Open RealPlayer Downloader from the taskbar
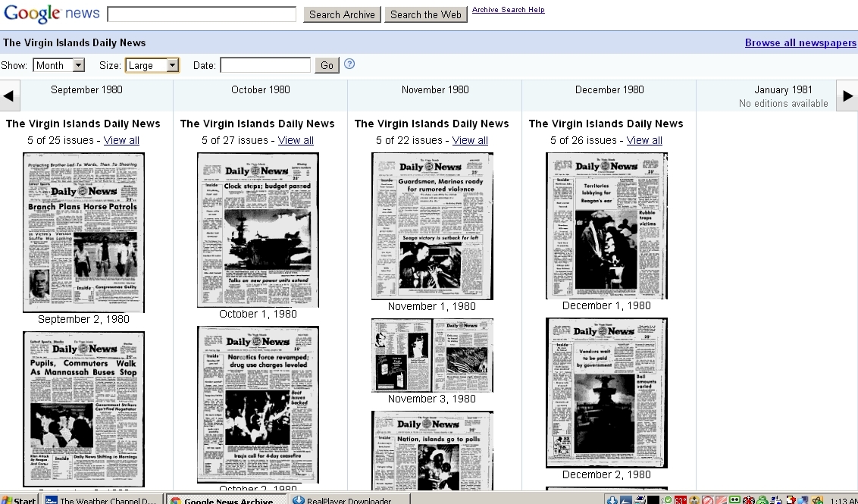 (346, 499)
